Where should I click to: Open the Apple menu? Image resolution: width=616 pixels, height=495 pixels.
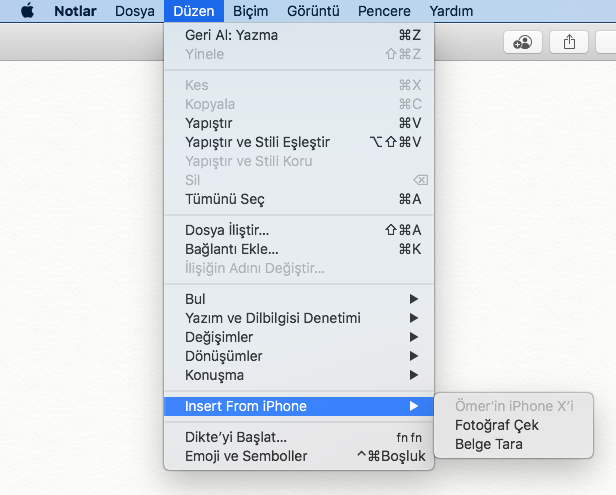click(x=27, y=11)
